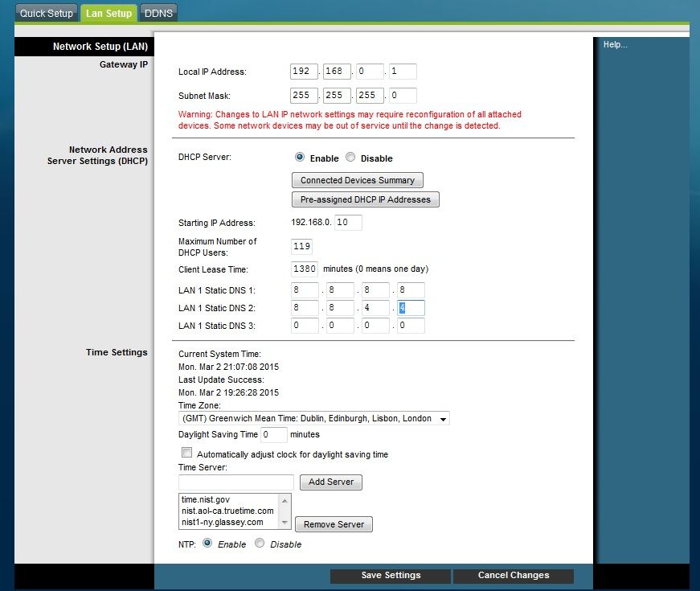Screen dimensions: 700x591
Task: Click LAN 1 Static DNS 1 last octet
Action: [x=411, y=290]
